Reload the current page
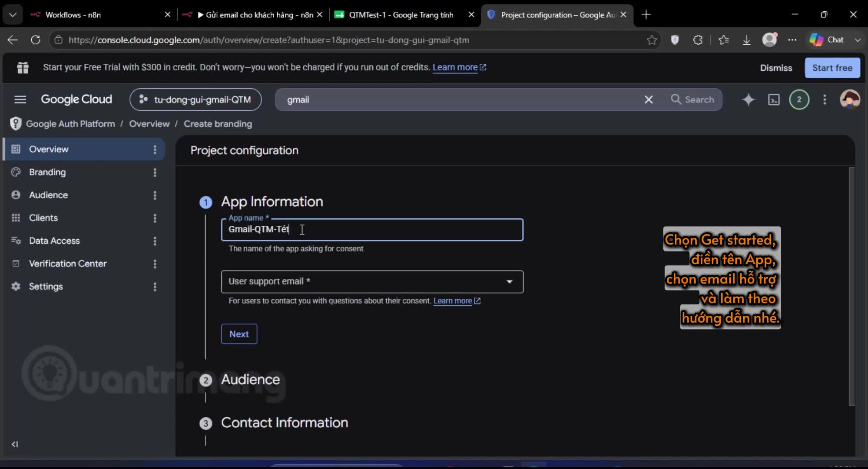Viewport: 868px width, 469px height. pos(36,40)
